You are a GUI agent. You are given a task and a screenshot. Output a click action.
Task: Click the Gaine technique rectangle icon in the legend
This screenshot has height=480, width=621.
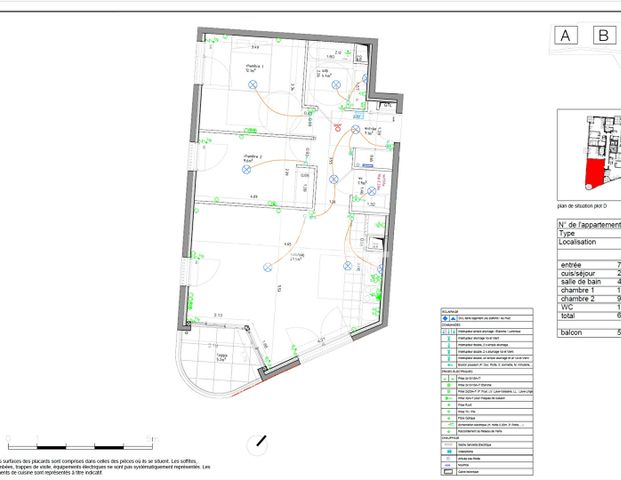tap(449, 472)
